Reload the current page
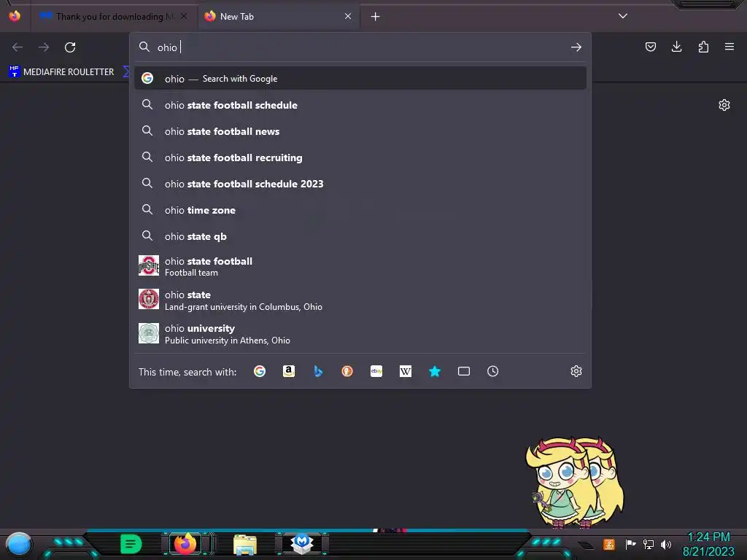 [x=70, y=47]
